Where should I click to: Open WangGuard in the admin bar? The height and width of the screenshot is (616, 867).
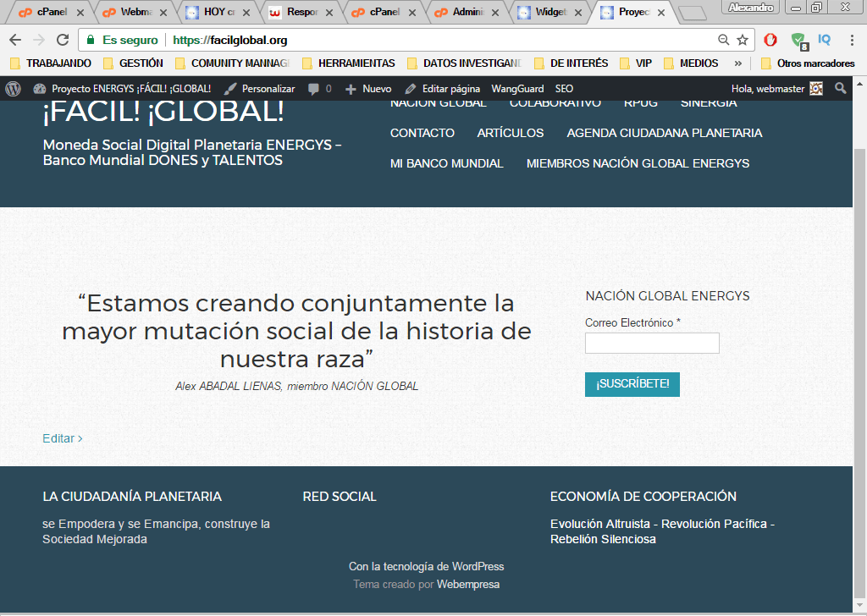coord(517,89)
